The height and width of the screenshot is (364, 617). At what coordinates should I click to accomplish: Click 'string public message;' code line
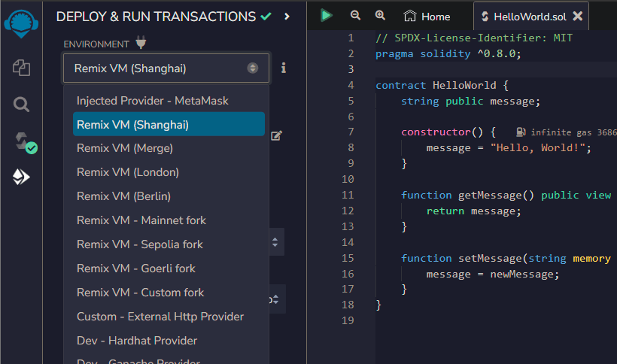coord(470,101)
